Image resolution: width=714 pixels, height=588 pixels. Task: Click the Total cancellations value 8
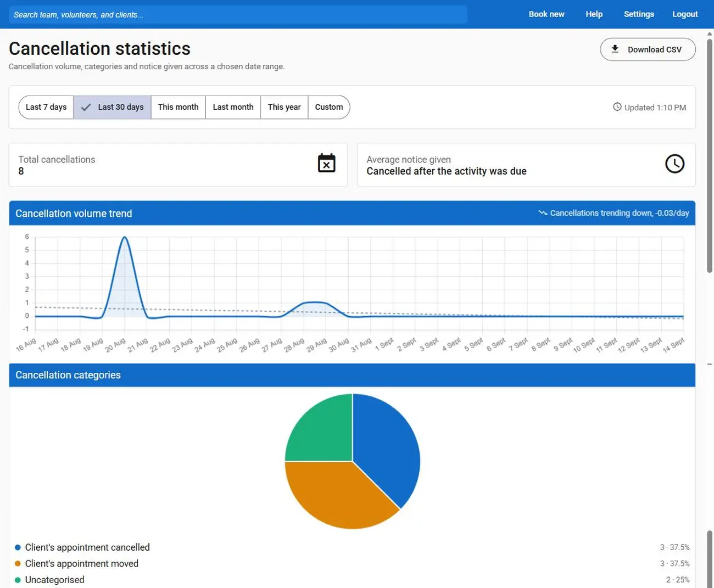[x=21, y=171]
